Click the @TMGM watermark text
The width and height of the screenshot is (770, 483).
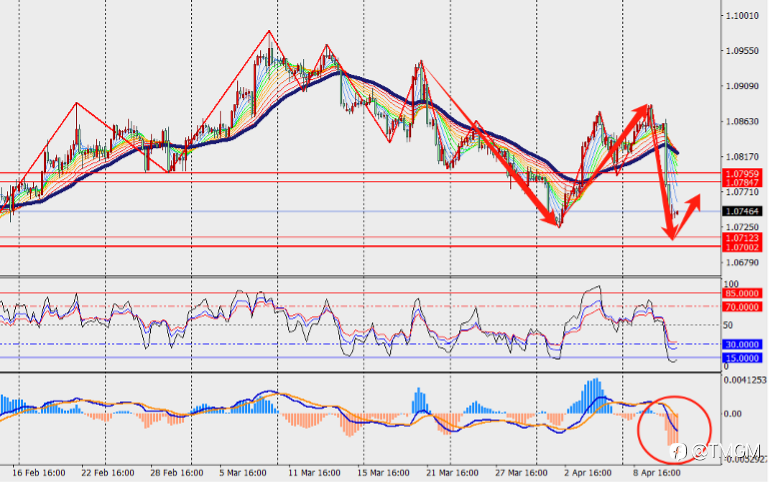(727, 452)
